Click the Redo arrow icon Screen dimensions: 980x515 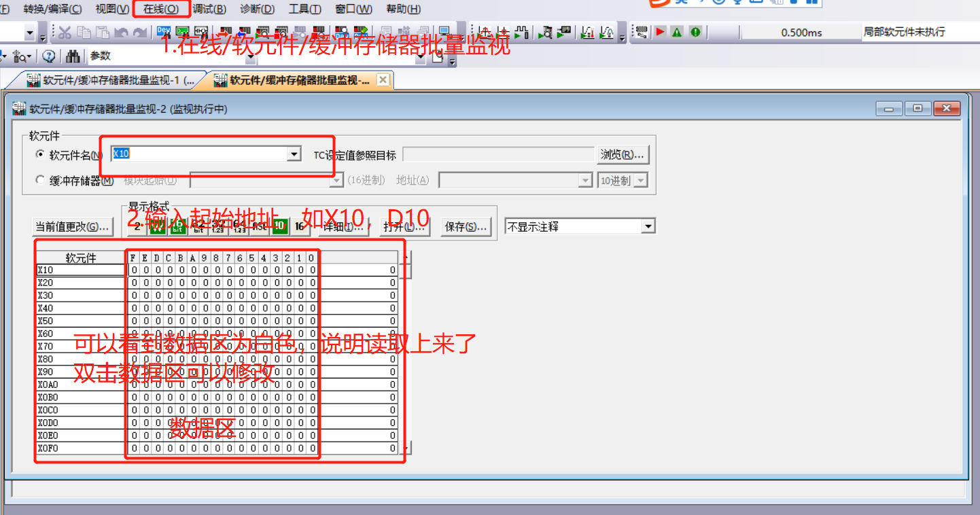[140, 32]
